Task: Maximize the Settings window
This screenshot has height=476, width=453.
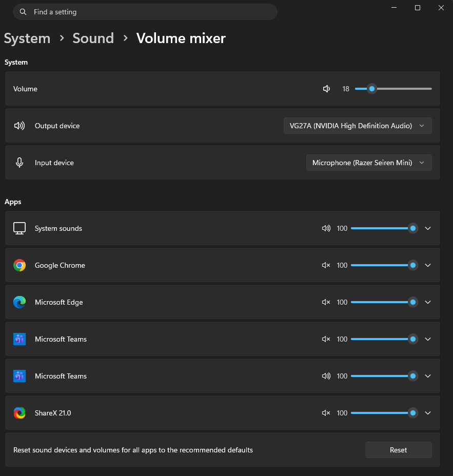Action: [418, 8]
